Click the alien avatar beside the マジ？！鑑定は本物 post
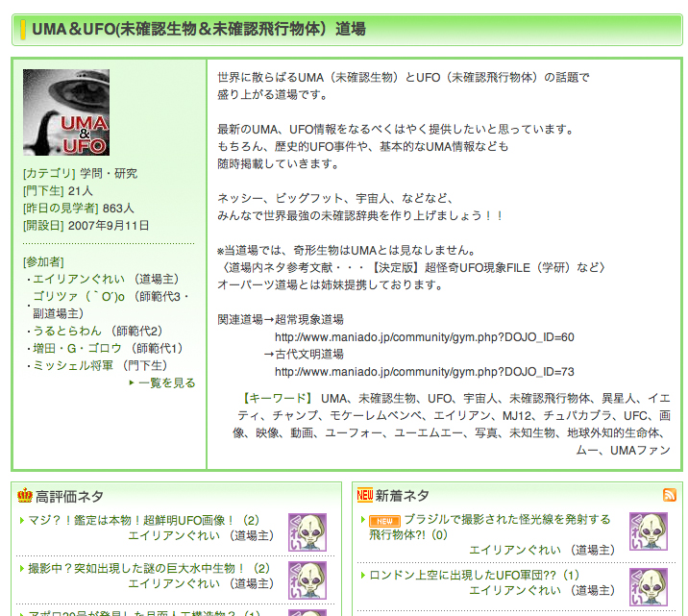Viewport: 688px width, 616px height. 307,531
